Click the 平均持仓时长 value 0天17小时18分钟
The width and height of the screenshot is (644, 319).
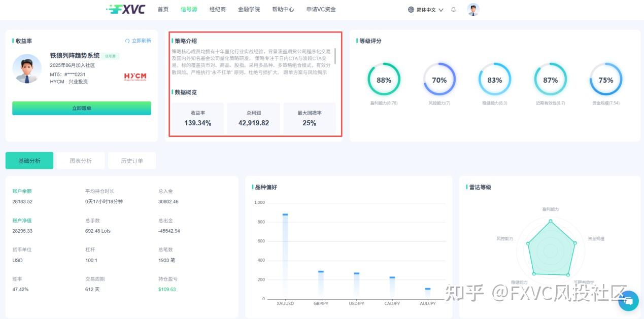tap(104, 201)
